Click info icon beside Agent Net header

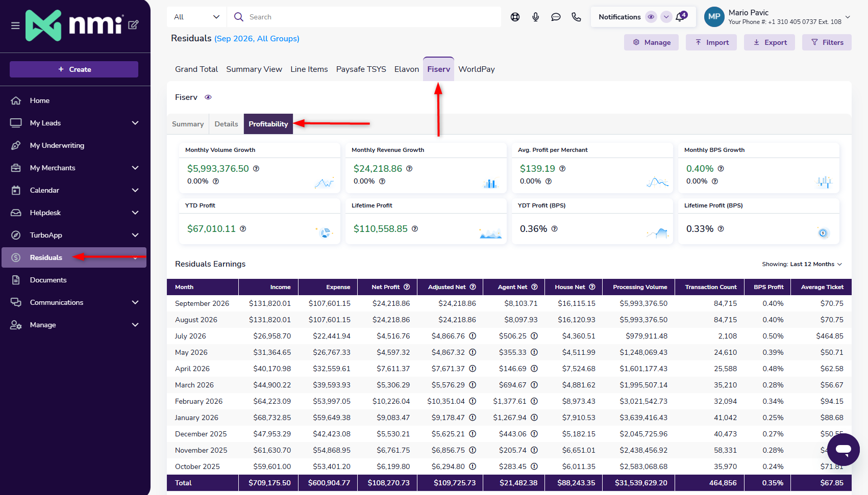[x=534, y=287]
